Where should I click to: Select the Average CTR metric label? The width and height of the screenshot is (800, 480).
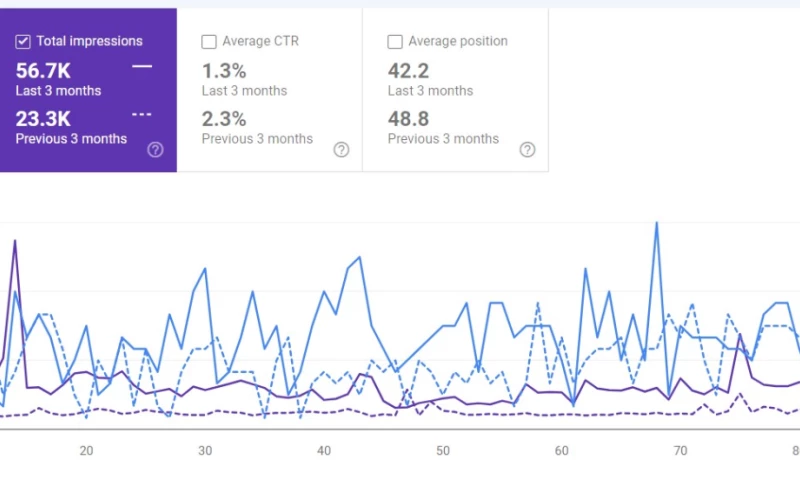click(x=261, y=41)
